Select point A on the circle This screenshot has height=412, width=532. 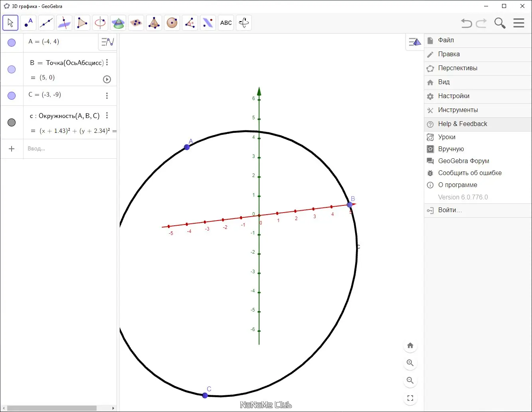(187, 147)
